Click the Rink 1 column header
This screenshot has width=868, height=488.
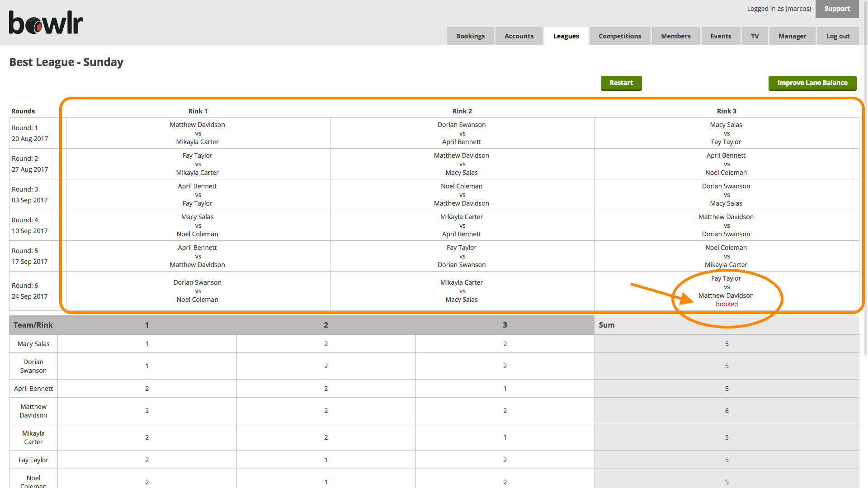[x=198, y=111]
